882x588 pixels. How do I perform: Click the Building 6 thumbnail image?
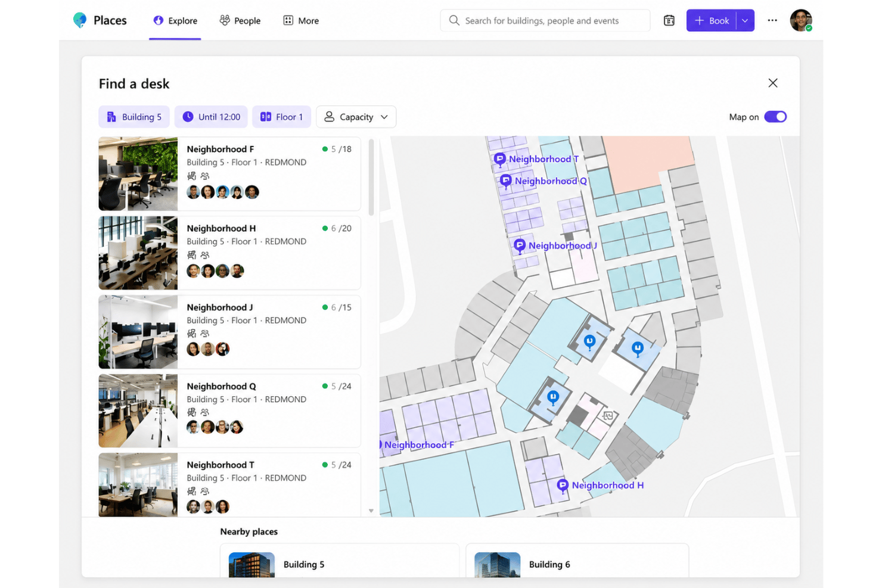pyautogui.click(x=497, y=565)
